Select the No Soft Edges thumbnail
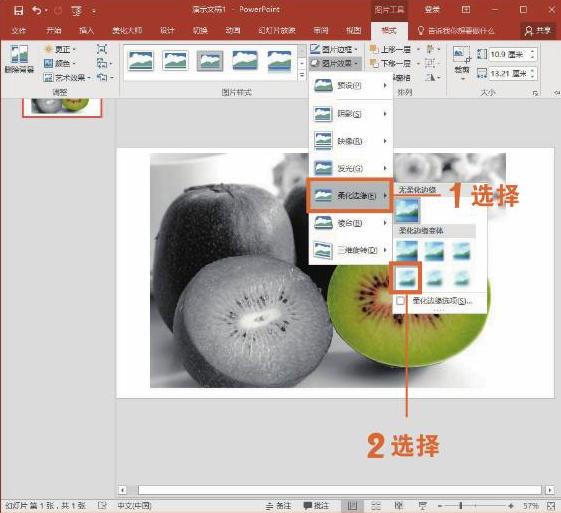The height and width of the screenshot is (513, 561). [x=407, y=210]
